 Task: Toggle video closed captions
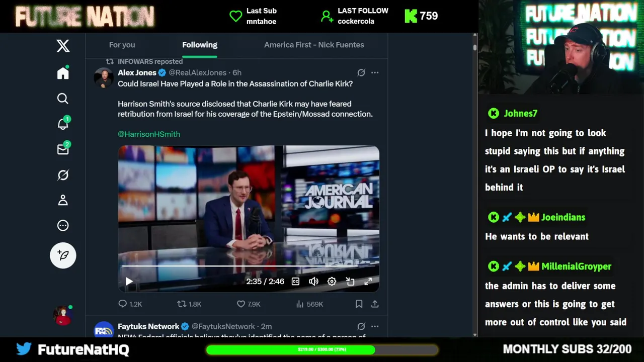tap(295, 282)
